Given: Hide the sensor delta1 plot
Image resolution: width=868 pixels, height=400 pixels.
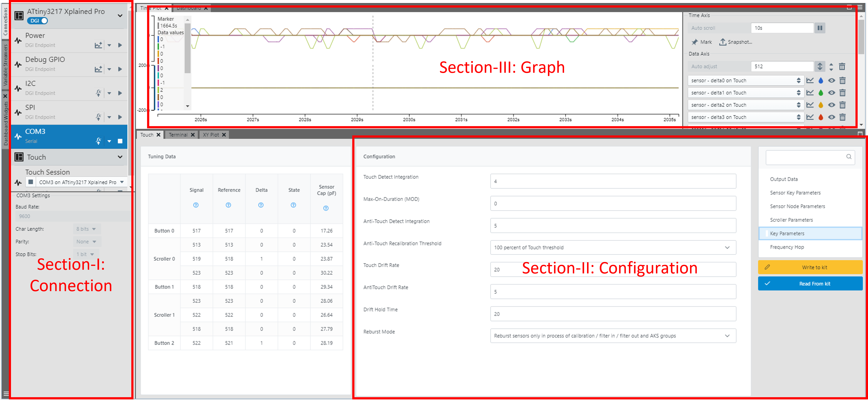Looking at the screenshot, I should click(x=831, y=93).
